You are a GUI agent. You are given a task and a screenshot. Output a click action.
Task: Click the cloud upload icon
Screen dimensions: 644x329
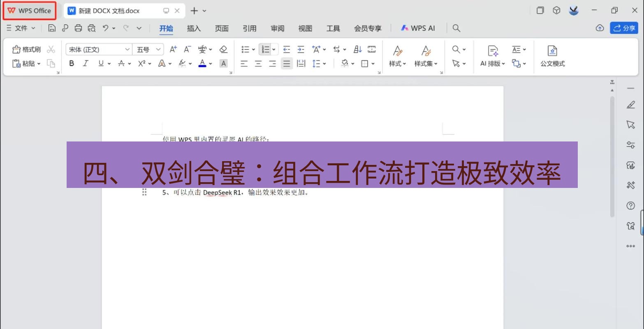600,28
